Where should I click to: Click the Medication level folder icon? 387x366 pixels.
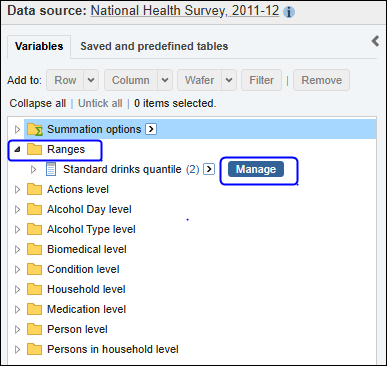[34, 309]
